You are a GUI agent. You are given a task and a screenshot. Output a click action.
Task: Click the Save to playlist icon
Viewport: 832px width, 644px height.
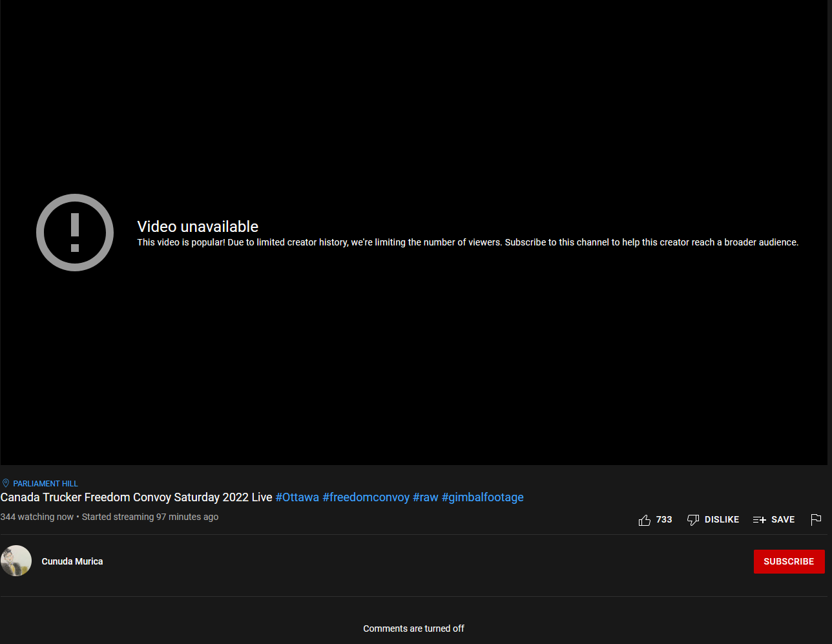click(760, 520)
